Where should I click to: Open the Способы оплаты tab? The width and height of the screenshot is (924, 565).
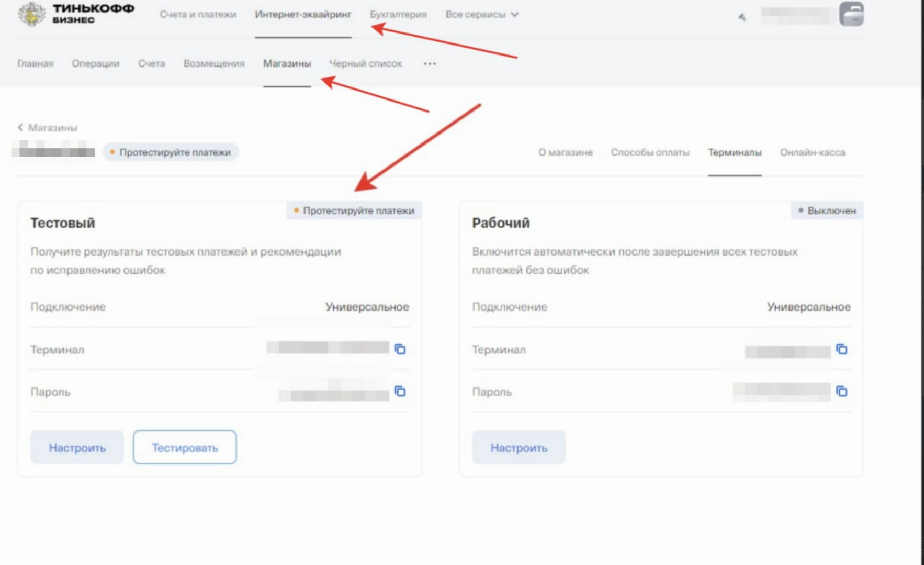coord(650,152)
